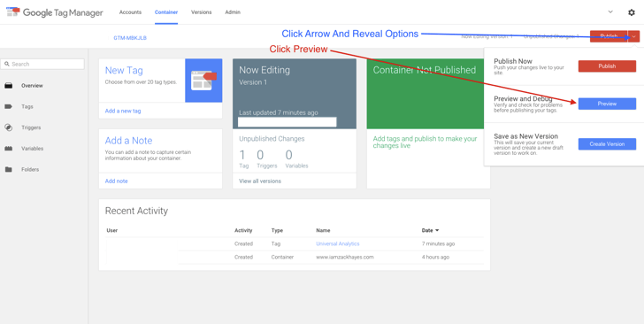Open the View all versions link
644x324 pixels.
[260, 181]
